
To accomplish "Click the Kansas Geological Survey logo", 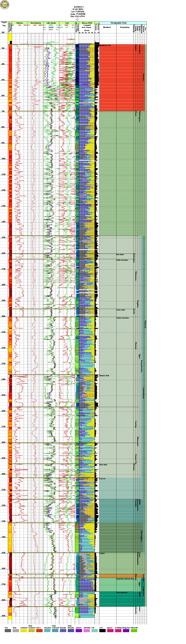I will point(5,5).
